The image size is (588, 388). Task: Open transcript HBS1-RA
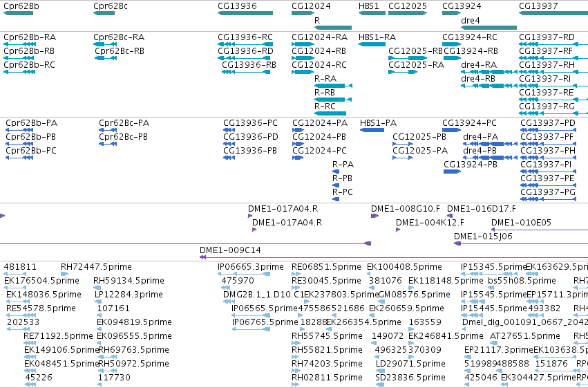(377, 37)
